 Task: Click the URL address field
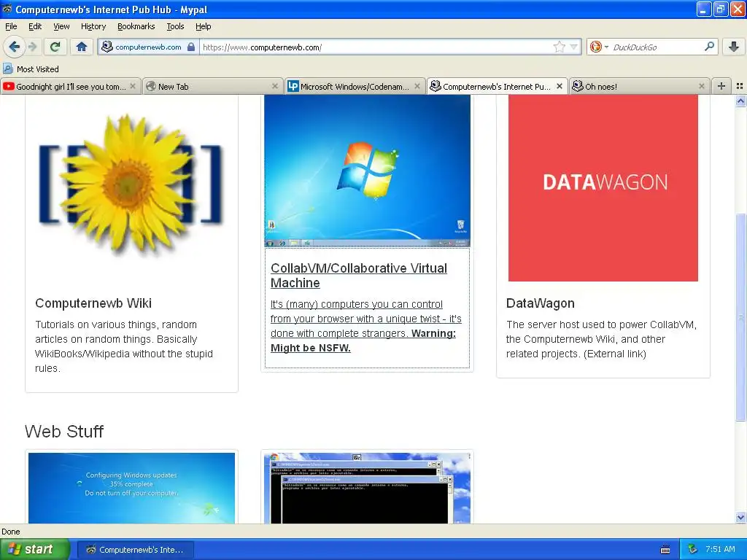[x=376, y=47]
